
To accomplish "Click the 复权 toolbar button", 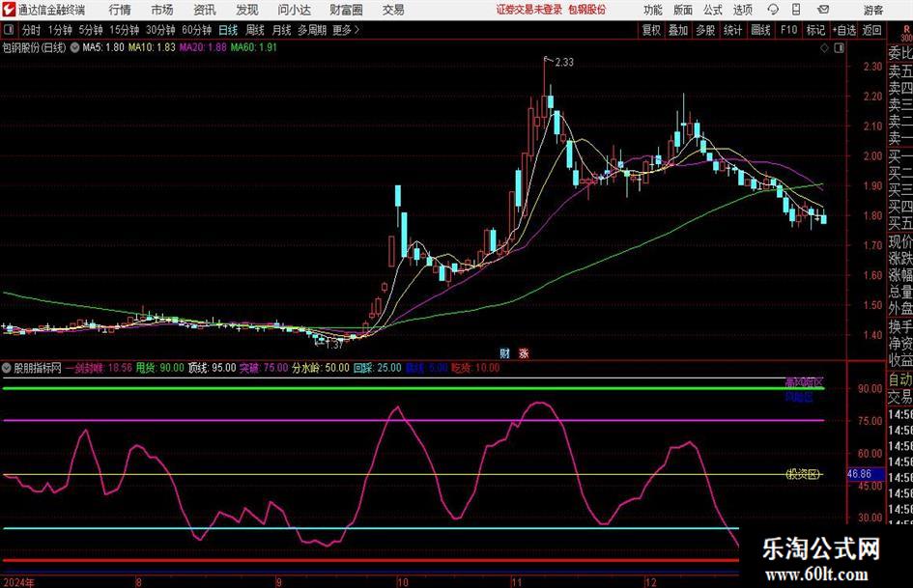I will click(x=651, y=30).
